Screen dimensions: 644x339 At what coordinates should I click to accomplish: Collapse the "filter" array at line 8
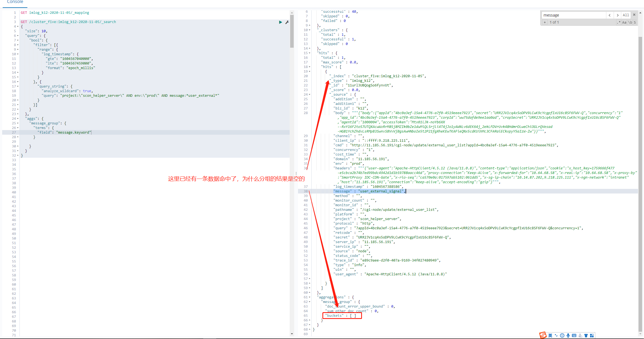(18, 45)
